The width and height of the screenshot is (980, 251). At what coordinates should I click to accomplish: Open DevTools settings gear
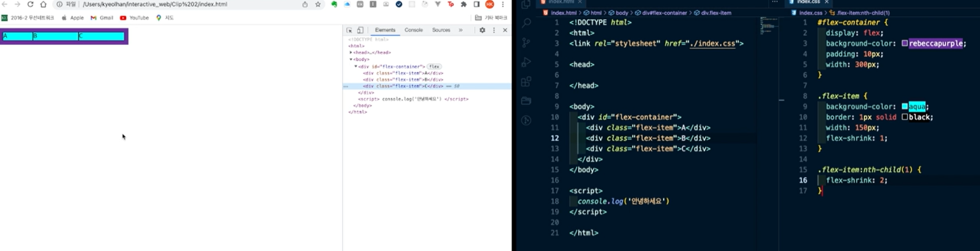click(x=482, y=30)
